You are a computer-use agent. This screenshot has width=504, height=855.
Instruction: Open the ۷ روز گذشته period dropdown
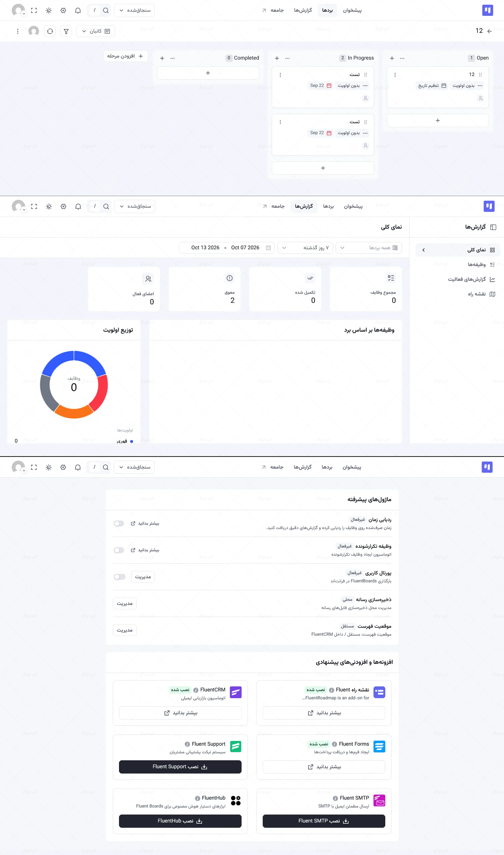click(x=305, y=248)
